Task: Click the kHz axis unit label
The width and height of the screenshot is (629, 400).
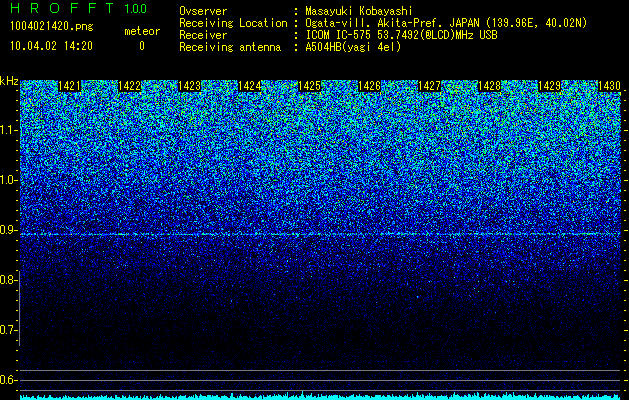Action: pyautogui.click(x=9, y=81)
